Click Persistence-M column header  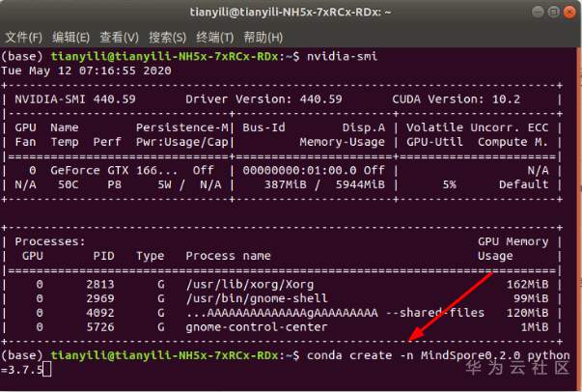click(x=181, y=127)
